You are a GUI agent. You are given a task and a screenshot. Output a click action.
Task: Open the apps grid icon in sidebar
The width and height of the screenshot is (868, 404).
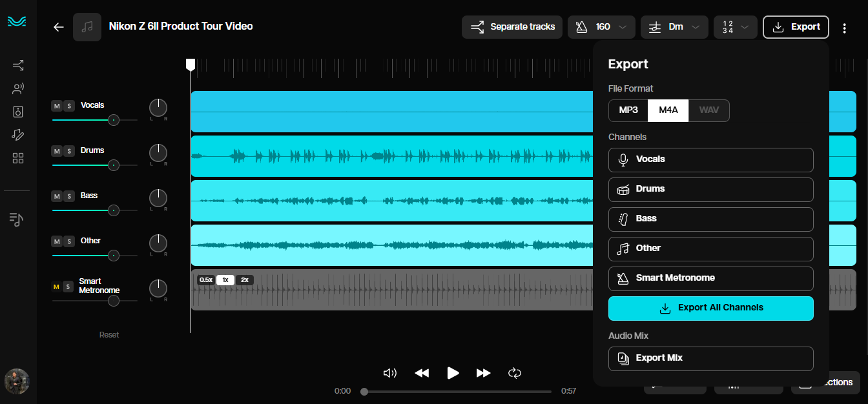click(x=17, y=158)
